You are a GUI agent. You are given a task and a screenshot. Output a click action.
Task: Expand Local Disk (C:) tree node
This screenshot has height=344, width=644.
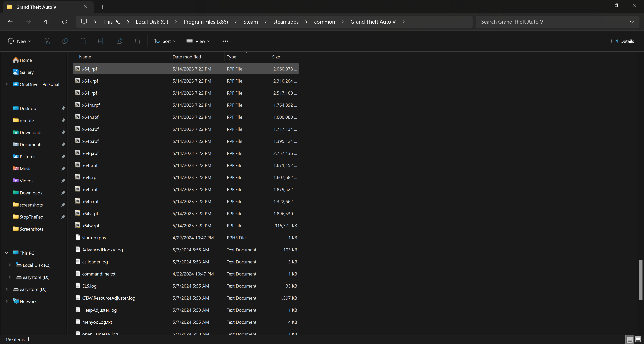(x=10, y=265)
